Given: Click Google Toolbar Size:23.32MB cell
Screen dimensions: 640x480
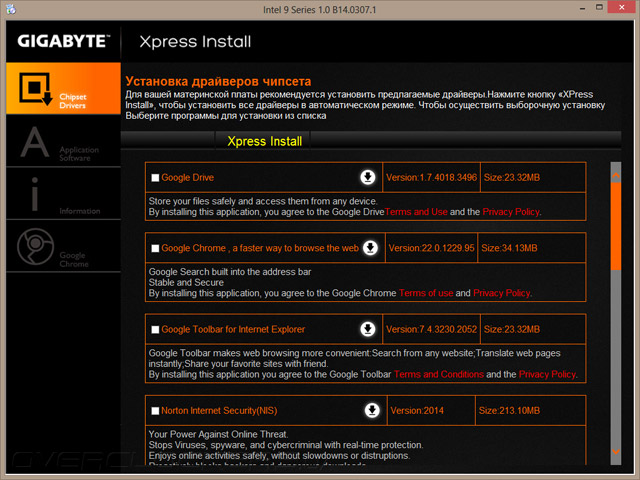Looking at the screenshot, I should (533, 329).
